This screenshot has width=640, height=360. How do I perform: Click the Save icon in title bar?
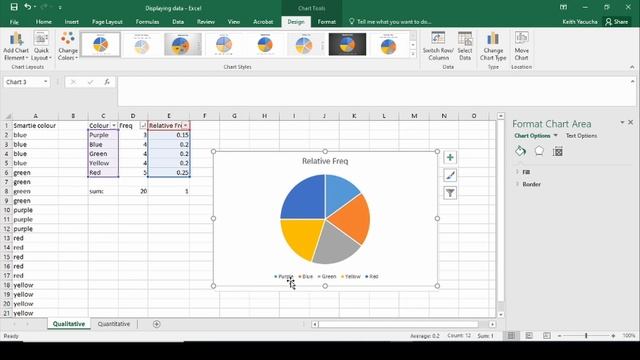(x=14, y=7)
